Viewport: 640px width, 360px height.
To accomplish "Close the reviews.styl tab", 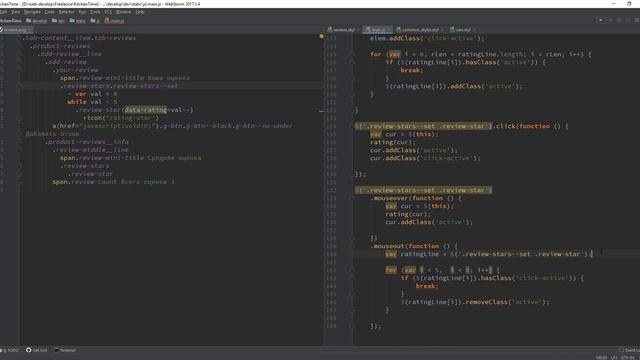I will [358, 30].
